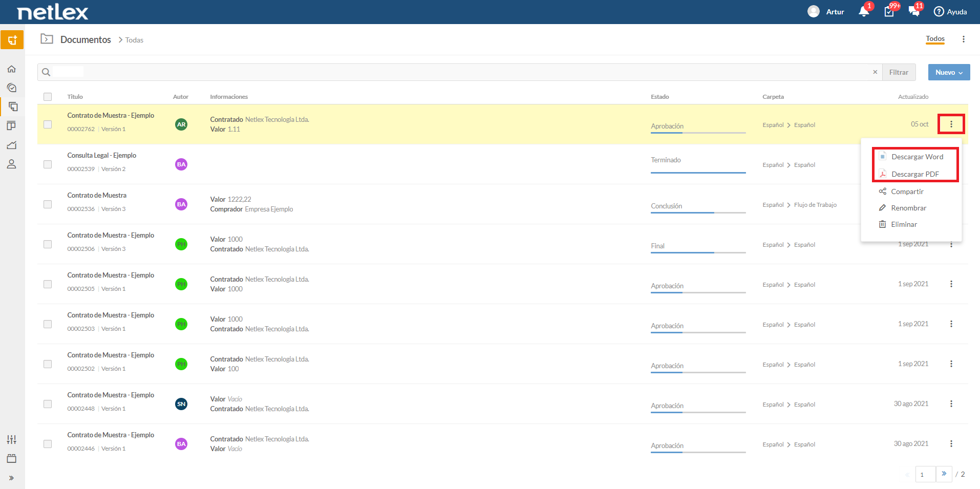The width and height of the screenshot is (980, 489).
Task: Select Descargar Word from context menu
Action: coord(911,157)
